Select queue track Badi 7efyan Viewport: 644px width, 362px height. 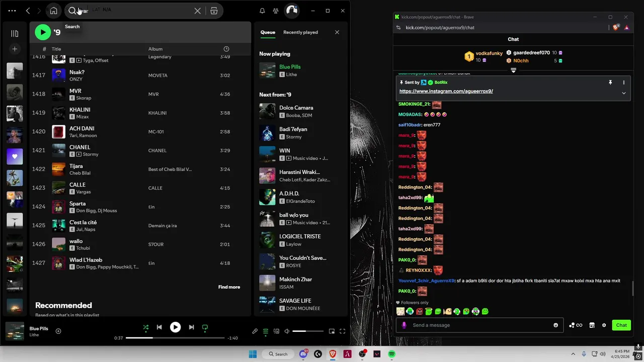[x=301, y=133]
